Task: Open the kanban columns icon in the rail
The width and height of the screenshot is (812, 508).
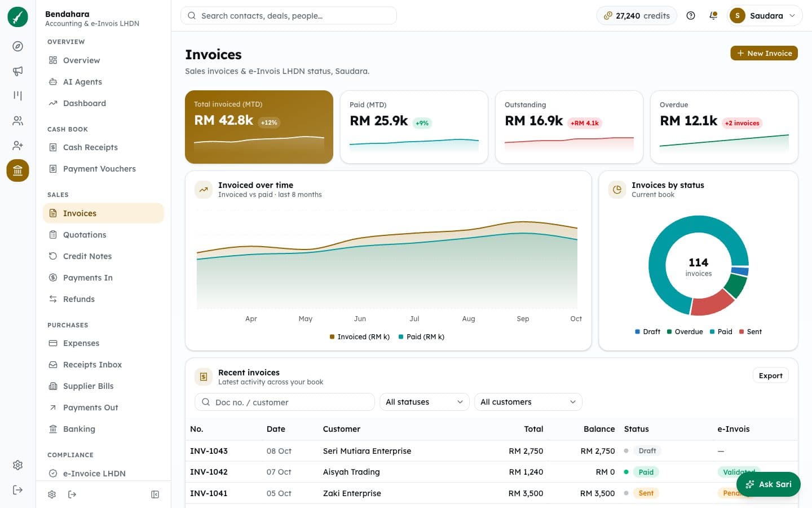Action: (x=17, y=96)
